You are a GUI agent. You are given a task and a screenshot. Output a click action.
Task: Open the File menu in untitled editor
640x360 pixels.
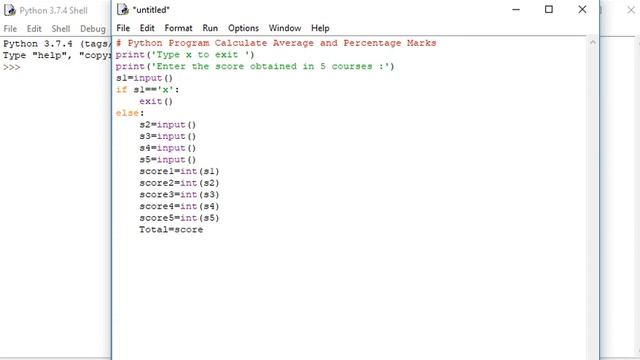123,28
